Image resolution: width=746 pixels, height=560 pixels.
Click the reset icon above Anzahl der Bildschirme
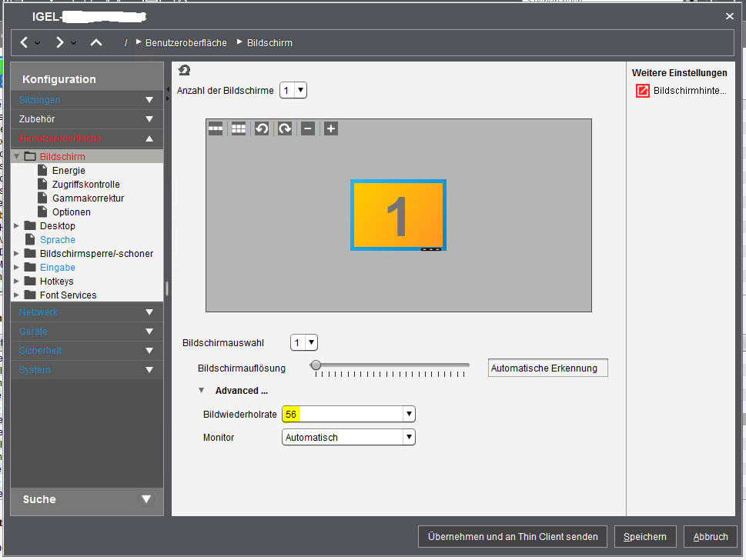(x=184, y=71)
